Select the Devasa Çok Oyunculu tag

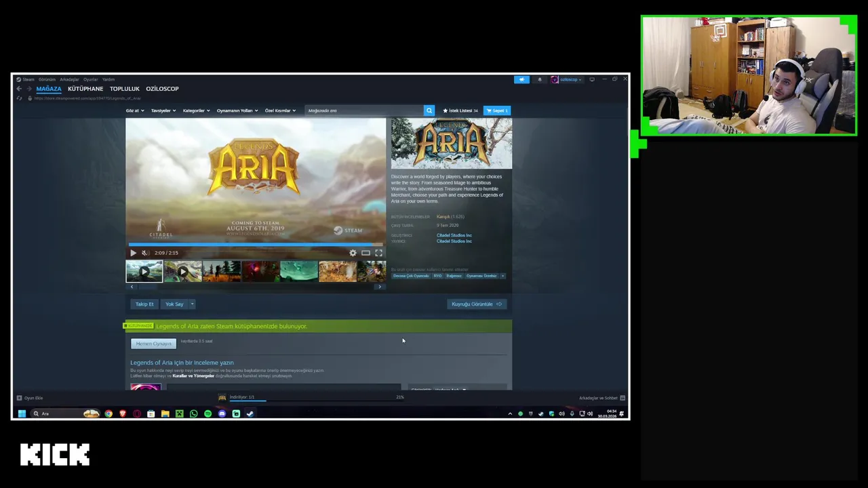coord(411,276)
